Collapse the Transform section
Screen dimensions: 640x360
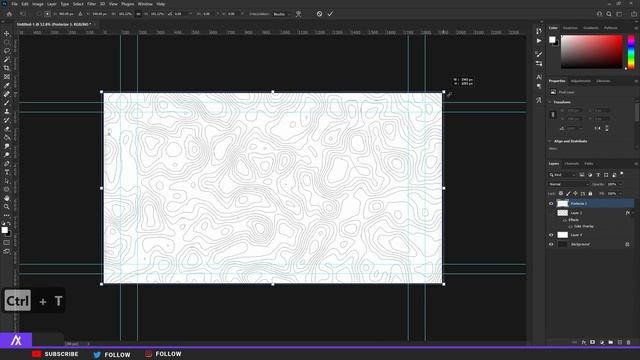pyautogui.click(x=550, y=102)
